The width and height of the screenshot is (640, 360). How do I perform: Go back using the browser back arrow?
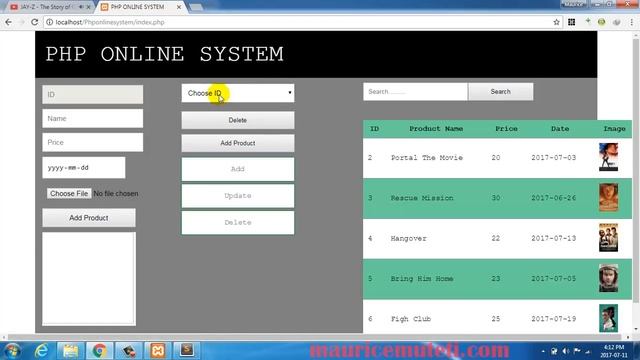9,22
